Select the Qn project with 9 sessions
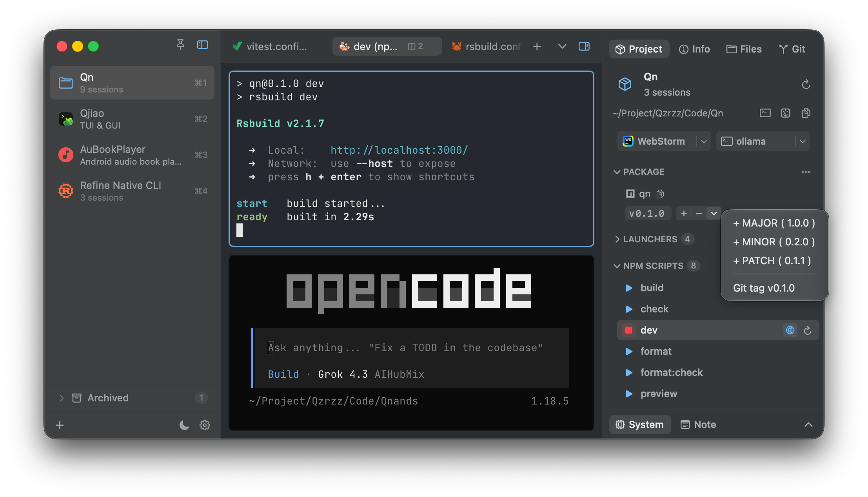The image size is (868, 497). point(132,83)
